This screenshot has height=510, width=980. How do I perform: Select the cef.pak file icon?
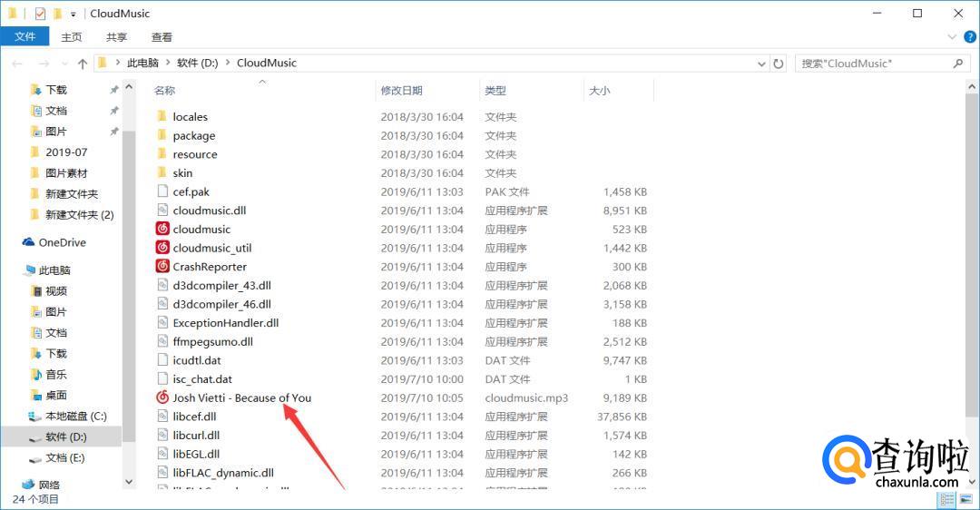[162, 191]
